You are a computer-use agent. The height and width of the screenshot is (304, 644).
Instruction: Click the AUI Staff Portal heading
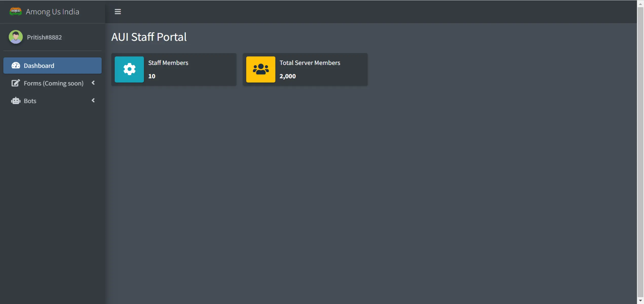149,37
